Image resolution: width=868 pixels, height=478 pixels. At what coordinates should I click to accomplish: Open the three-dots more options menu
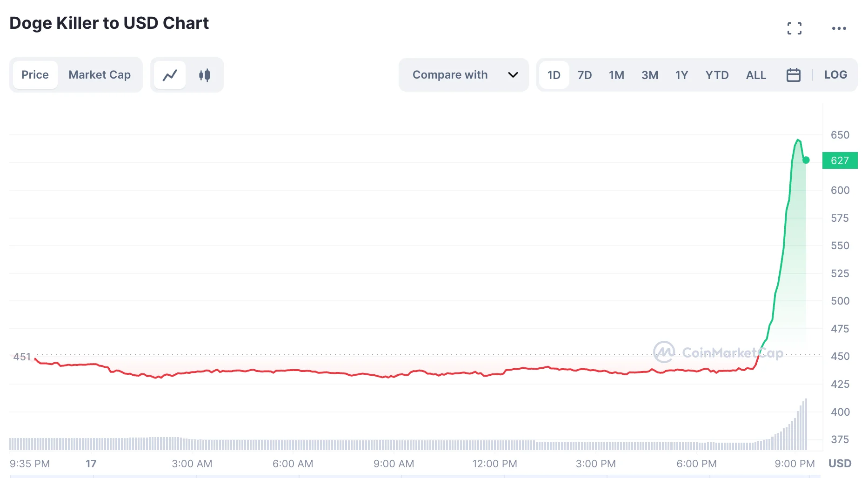[839, 28]
